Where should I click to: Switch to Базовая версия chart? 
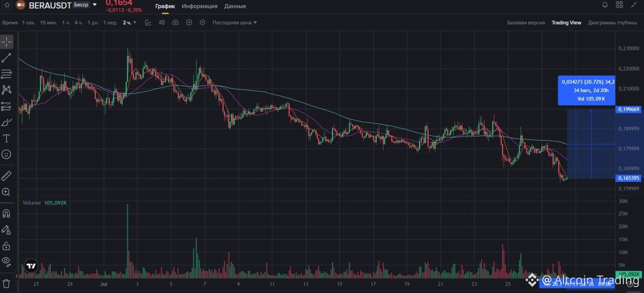pyautogui.click(x=526, y=23)
